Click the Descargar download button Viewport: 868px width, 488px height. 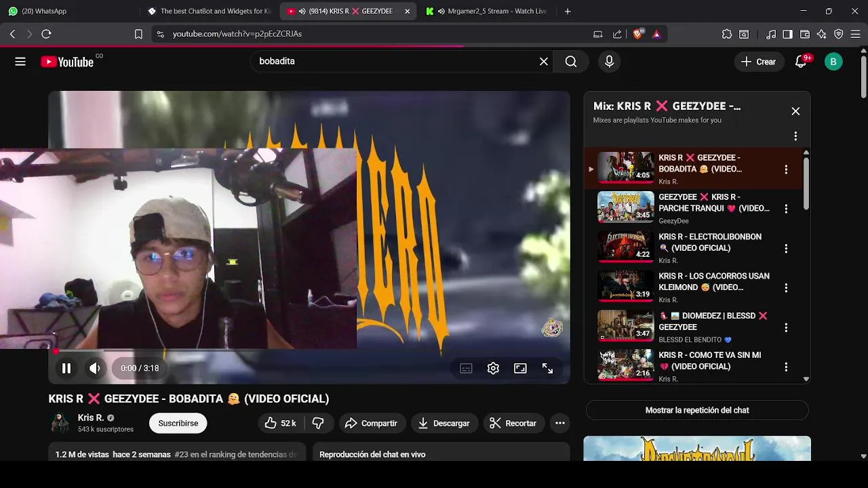[444, 423]
